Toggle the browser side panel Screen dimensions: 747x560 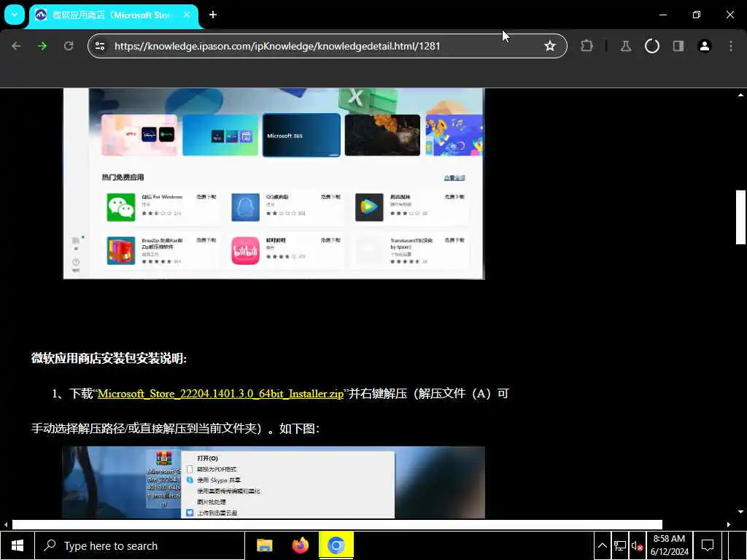click(678, 46)
